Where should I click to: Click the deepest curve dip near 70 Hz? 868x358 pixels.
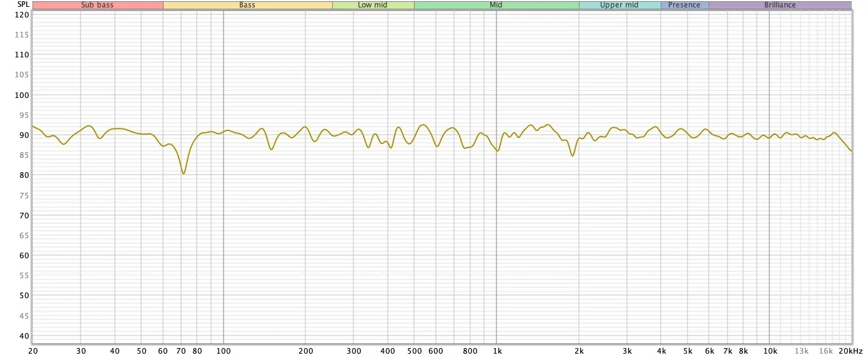(183, 173)
